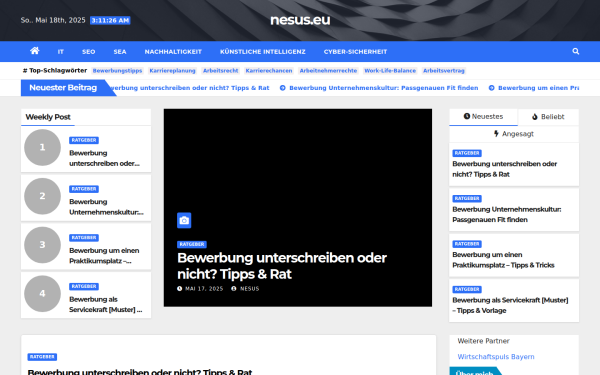Open the Künstliche Intelligenz menu item
600x375 pixels.
[x=262, y=52]
